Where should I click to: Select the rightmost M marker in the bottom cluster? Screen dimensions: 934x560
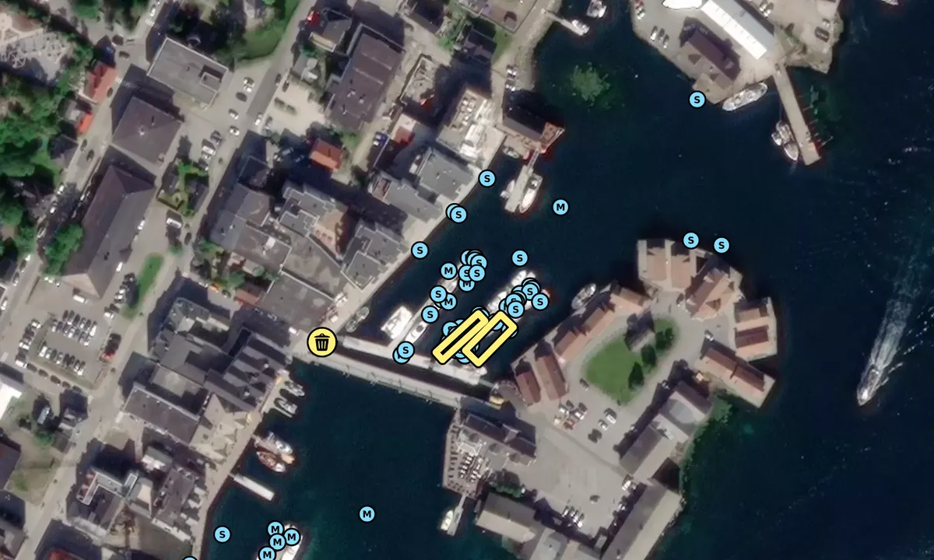pos(292,536)
